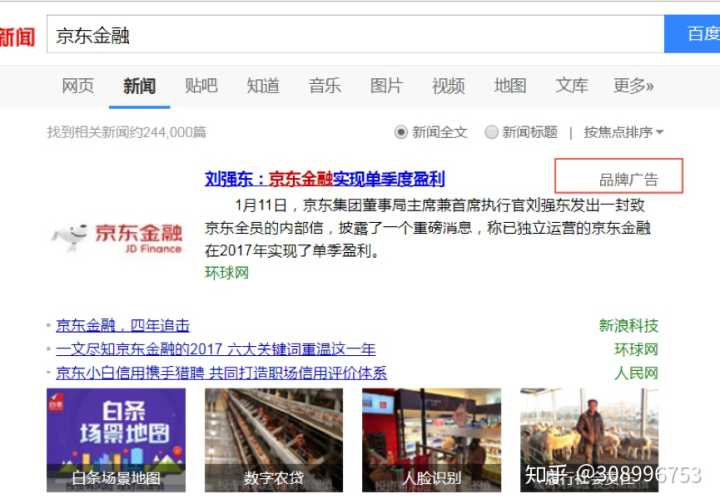Open the 按焦点排序 sort dropdown

623,132
